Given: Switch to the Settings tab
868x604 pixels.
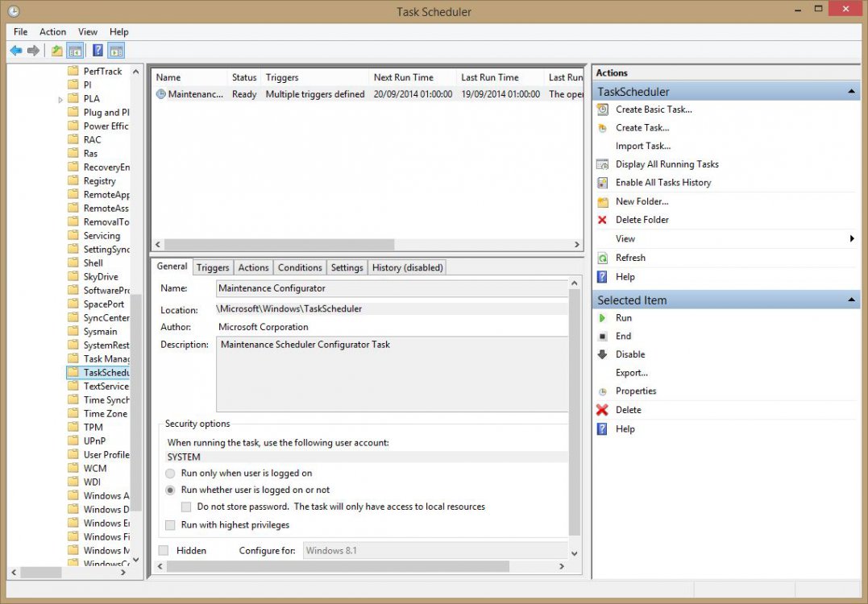Looking at the screenshot, I should (347, 267).
